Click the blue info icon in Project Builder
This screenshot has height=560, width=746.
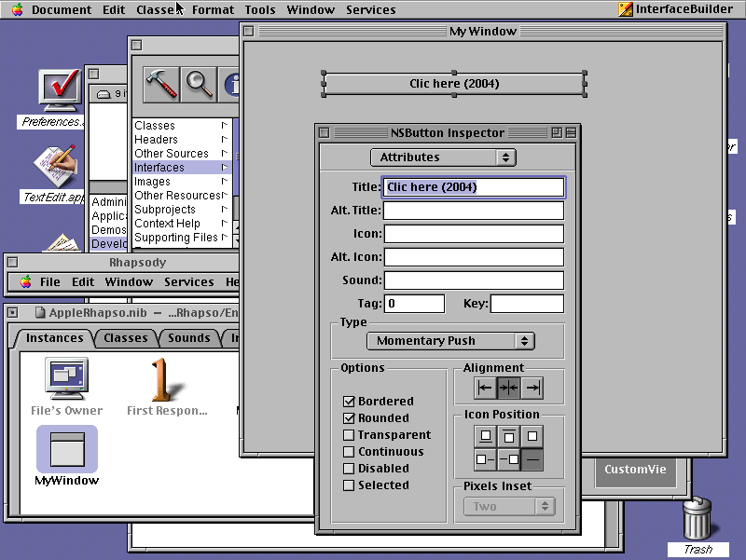click(229, 85)
